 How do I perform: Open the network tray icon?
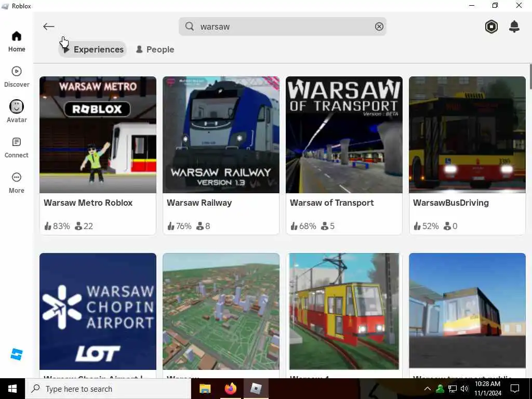click(x=453, y=389)
